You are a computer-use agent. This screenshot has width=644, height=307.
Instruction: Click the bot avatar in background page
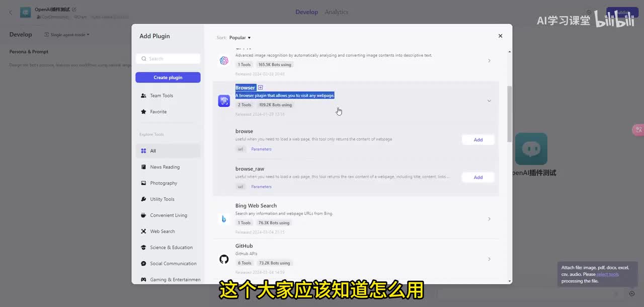(531, 149)
